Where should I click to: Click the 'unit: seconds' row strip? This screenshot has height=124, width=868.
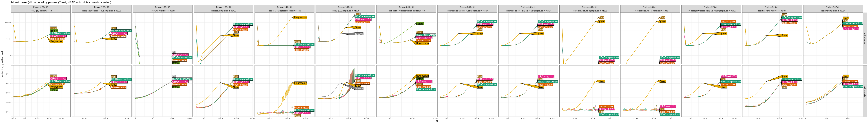point(864,91)
